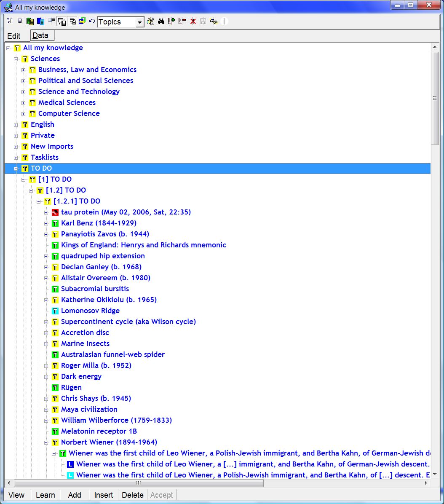
Task: Click the cyan icon beside Lomonosov Ridge
Action: [x=55, y=311]
